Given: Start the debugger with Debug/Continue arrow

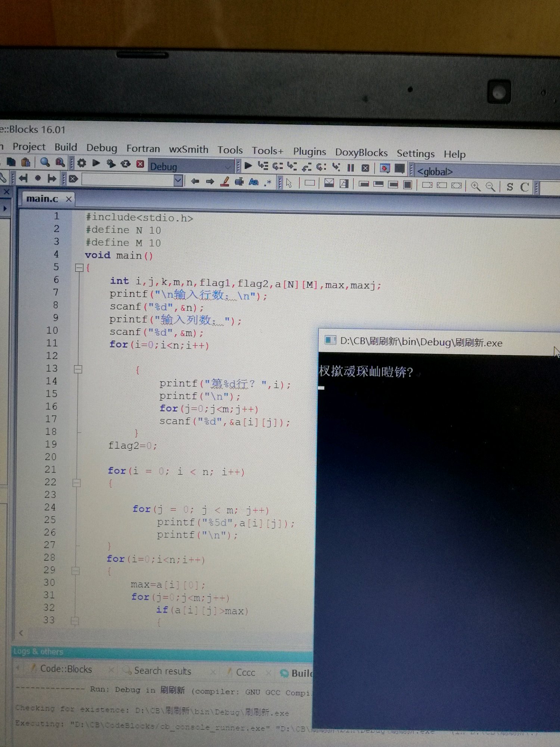Looking at the screenshot, I should [x=248, y=165].
